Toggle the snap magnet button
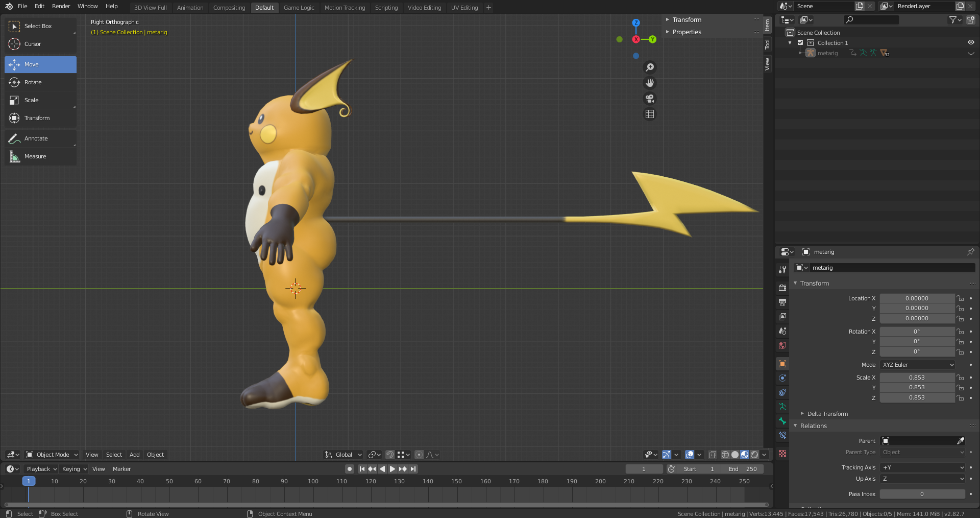The height and width of the screenshot is (518, 980). (x=389, y=455)
